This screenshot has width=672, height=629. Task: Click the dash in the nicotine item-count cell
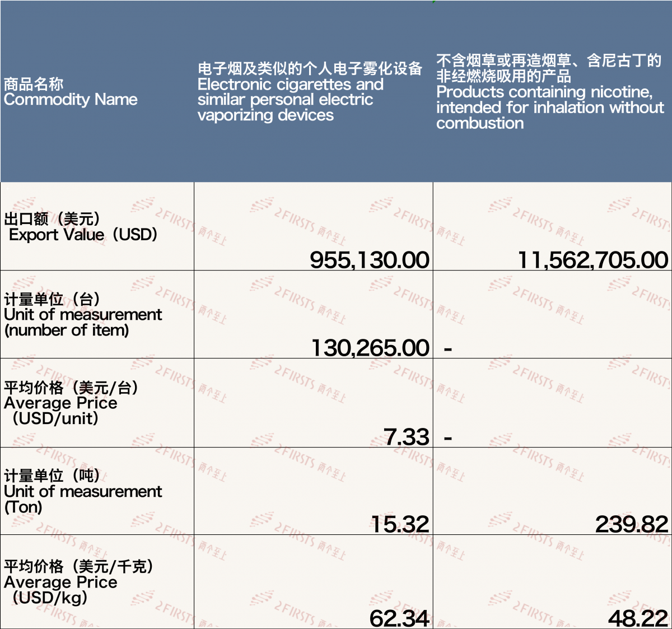pyautogui.click(x=448, y=350)
